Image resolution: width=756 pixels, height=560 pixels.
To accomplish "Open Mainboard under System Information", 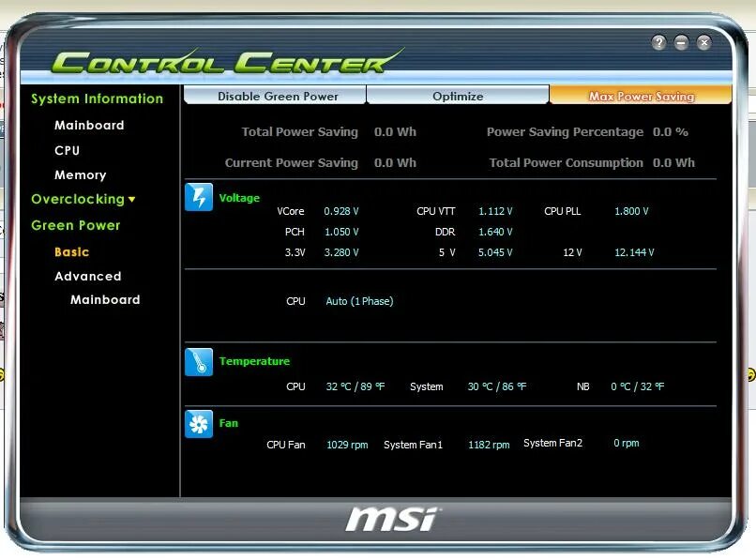I will tap(89, 126).
